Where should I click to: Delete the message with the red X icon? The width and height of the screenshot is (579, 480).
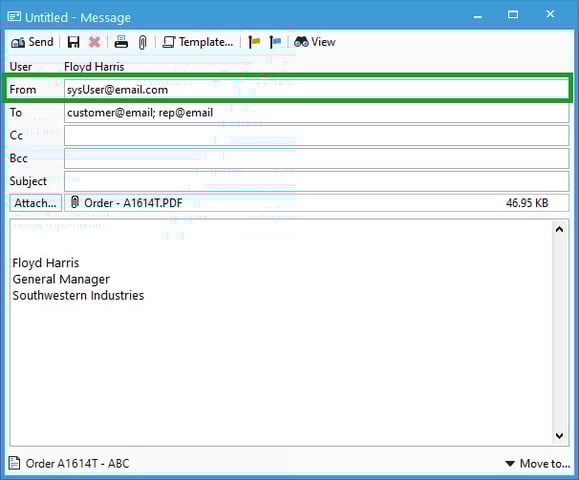point(95,42)
